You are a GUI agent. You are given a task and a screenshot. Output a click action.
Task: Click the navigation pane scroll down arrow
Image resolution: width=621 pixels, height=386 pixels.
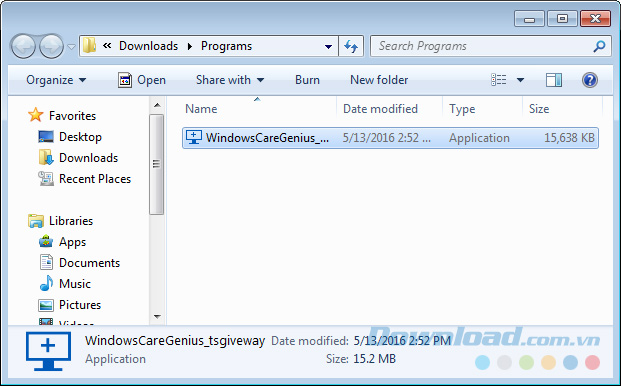click(157, 317)
